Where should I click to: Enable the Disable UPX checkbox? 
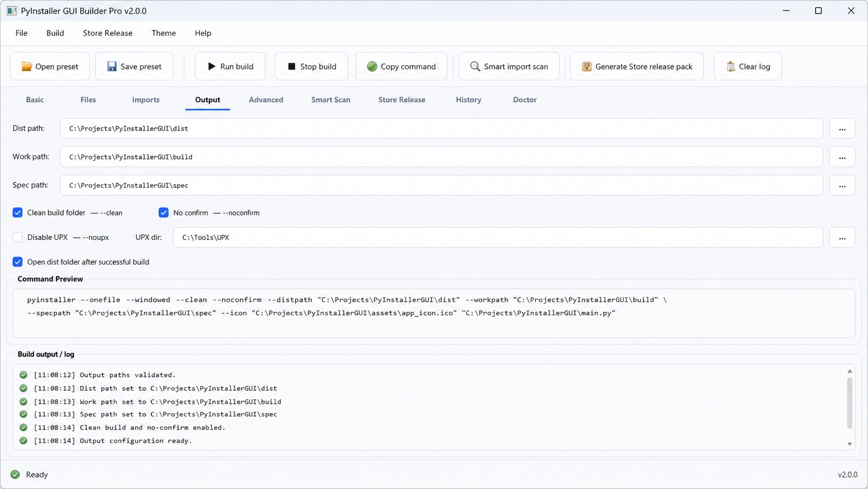(18, 237)
